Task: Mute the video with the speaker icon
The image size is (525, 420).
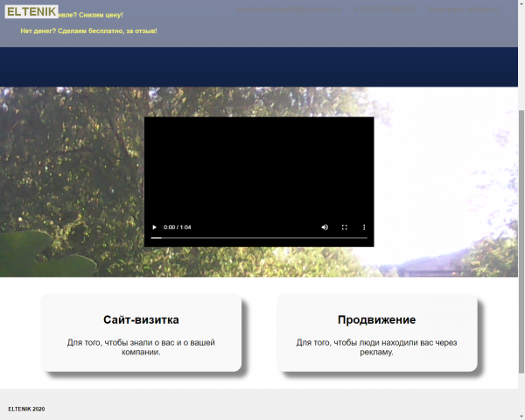Action: click(325, 227)
